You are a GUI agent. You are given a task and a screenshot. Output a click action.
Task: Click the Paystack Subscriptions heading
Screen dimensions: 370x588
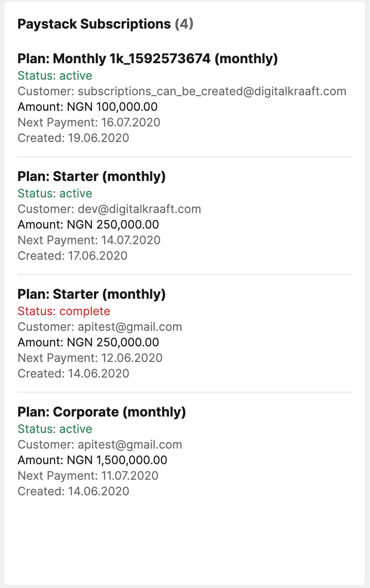(94, 24)
